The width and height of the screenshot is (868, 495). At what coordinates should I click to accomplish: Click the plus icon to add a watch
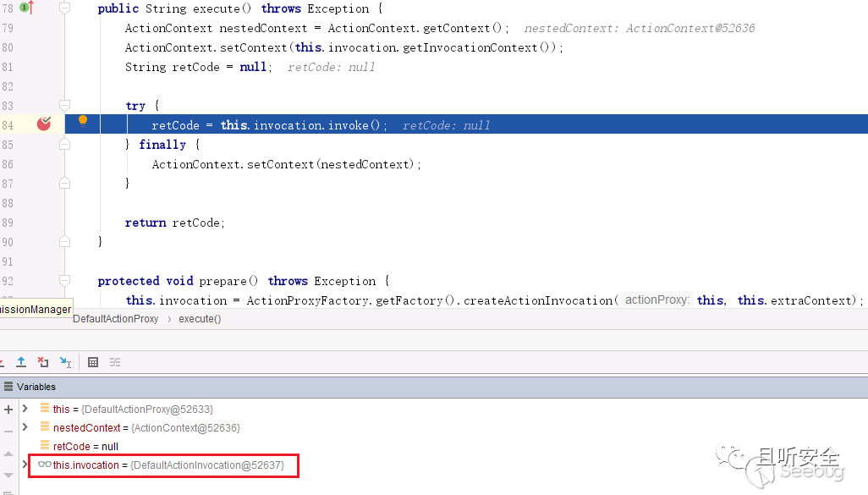pyautogui.click(x=8, y=410)
